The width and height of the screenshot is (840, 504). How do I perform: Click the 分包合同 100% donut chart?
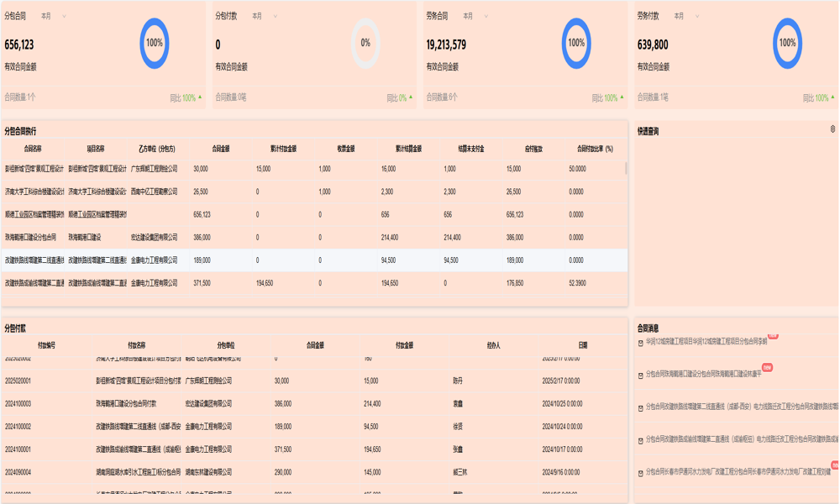155,43
